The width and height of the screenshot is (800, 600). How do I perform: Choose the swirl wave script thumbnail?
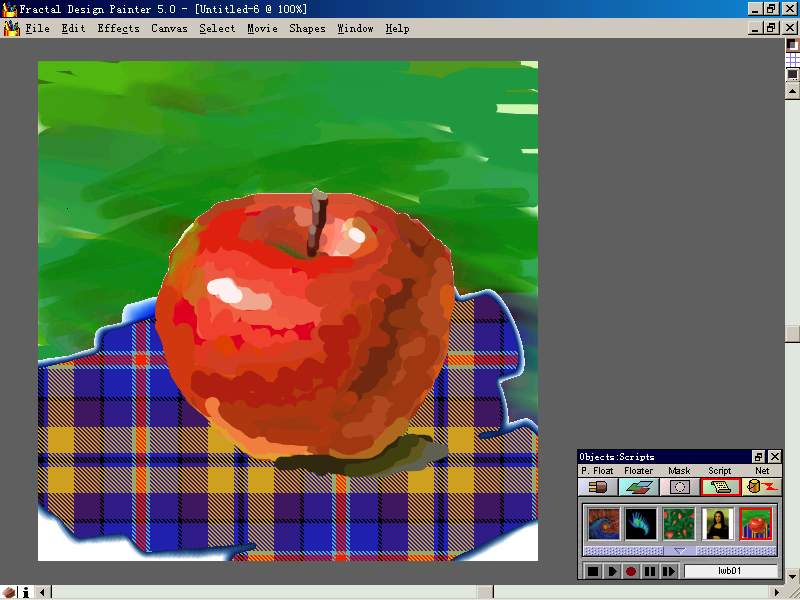604,524
